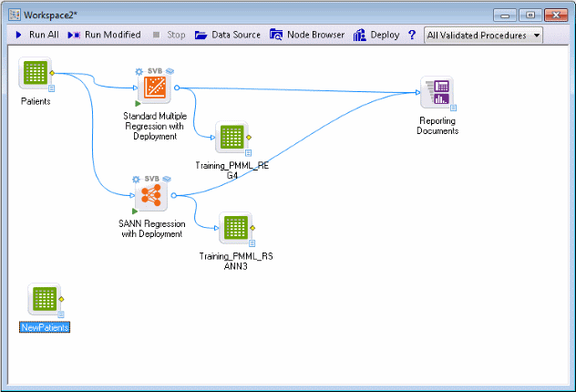Click the Run All button
Viewport: 576px width, 392px height.
37,35
